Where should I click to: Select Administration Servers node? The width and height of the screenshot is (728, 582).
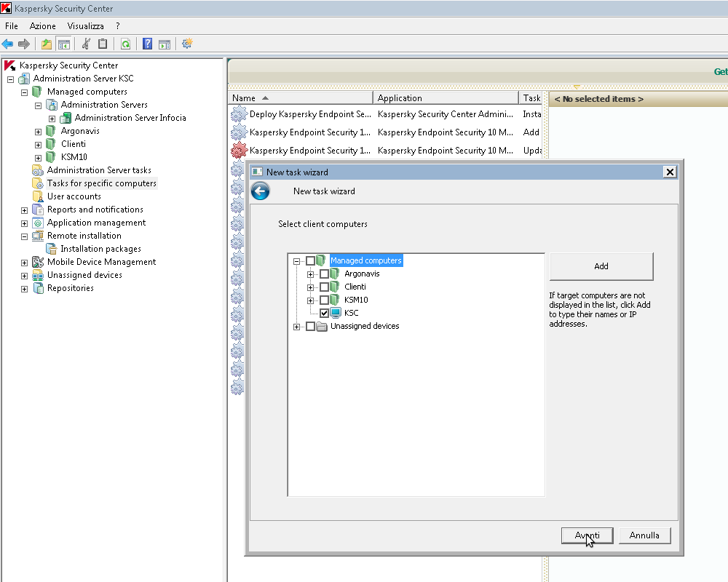(x=104, y=105)
